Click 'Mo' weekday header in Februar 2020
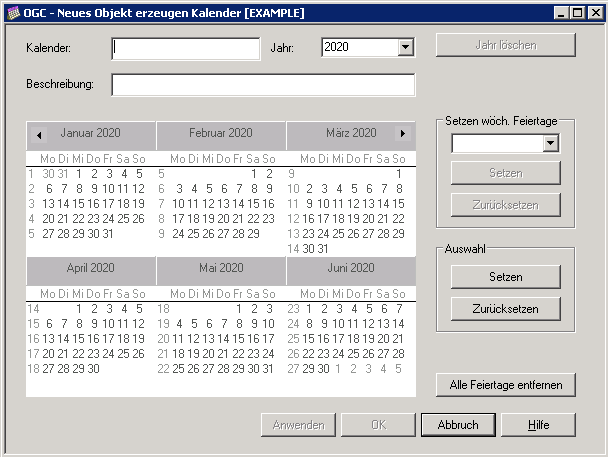The image size is (608, 457). [x=178, y=159]
